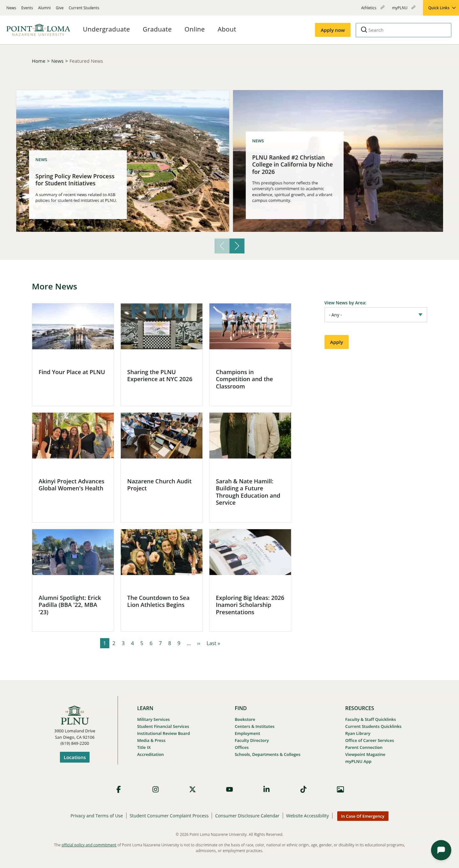The height and width of the screenshot is (868, 459).
Task: Click the Point Loma Nazarene University logo
Action: [x=38, y=30]
